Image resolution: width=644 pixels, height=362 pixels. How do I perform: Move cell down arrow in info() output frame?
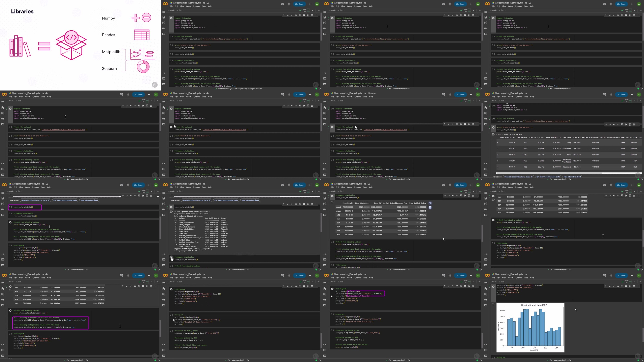tap(288, 204)
